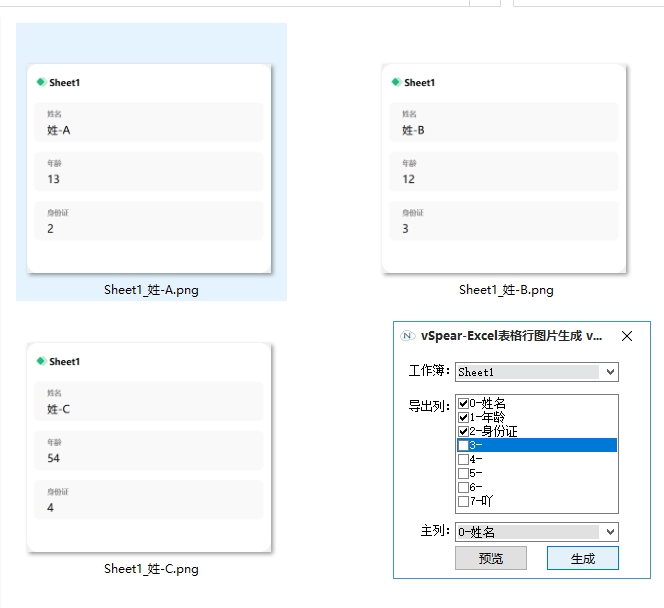Close the vSpear-Excel dialog window
The height and width of the screenshot is (608, 664).
[x=627, y=336]
